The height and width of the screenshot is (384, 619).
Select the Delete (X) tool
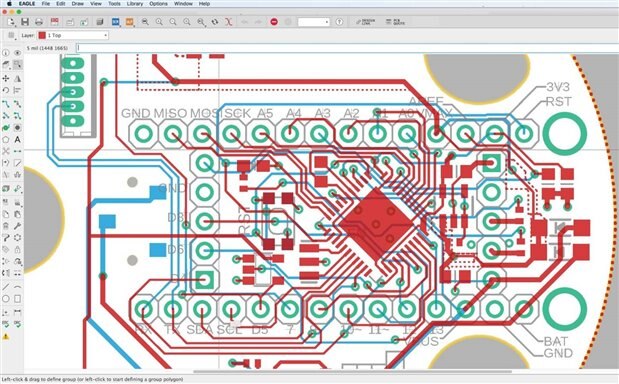coord(6,151)
